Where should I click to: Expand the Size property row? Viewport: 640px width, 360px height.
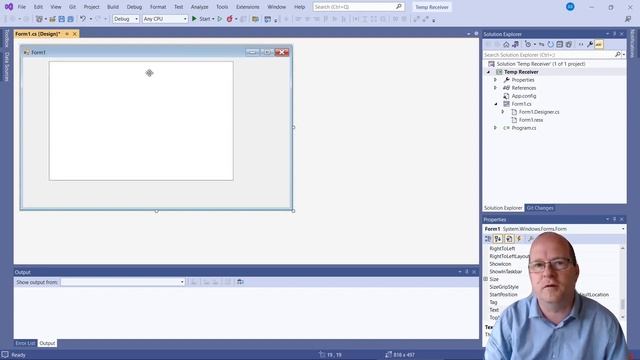[x=486, y=279]
